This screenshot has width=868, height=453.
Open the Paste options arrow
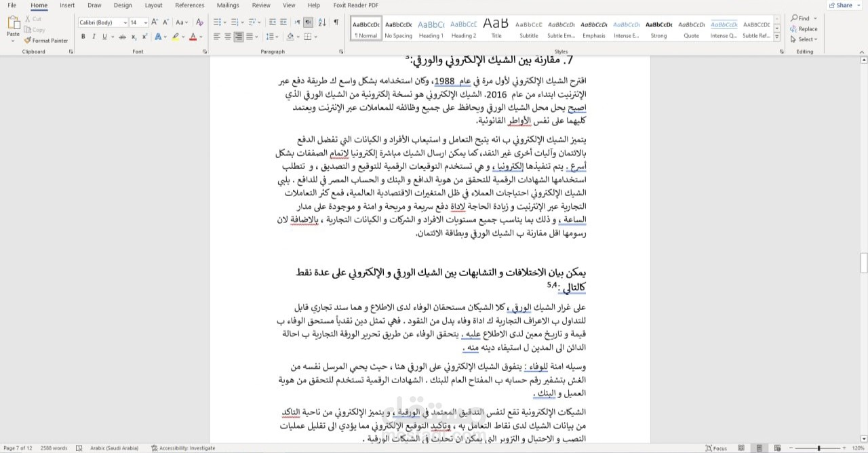click(x=13, y=41)
